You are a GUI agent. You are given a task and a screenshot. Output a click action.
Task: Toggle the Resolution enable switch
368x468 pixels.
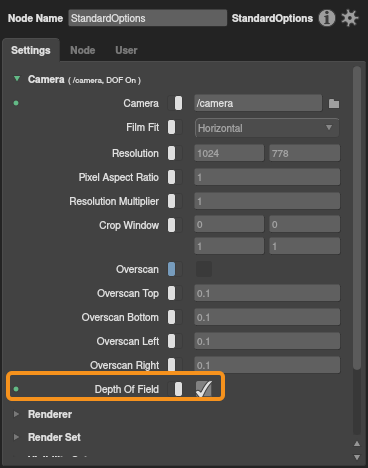click(x=175, y=153)
